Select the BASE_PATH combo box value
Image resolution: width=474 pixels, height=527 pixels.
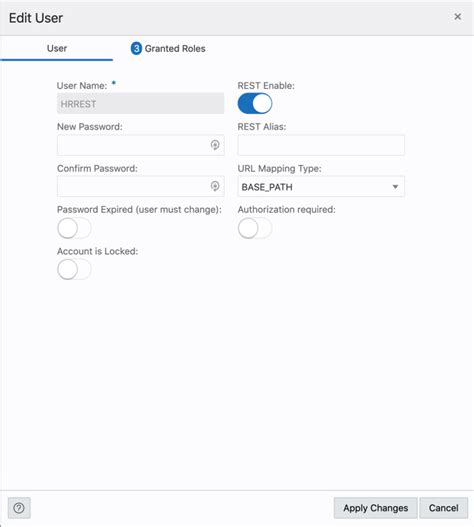click(x=321, y=187)
